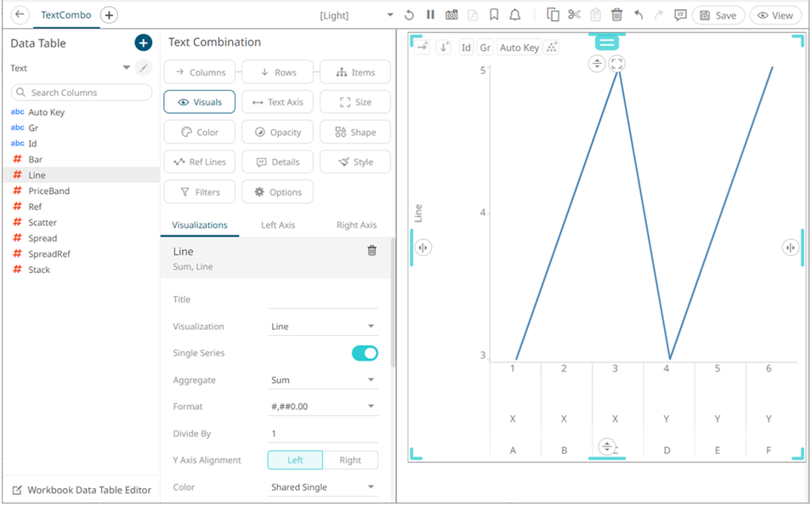Image resolution: width=812 pixels, height=506 pixels.
Task: Click the rows down-arrow icon in chart header
Action: [x=444, y=47]
